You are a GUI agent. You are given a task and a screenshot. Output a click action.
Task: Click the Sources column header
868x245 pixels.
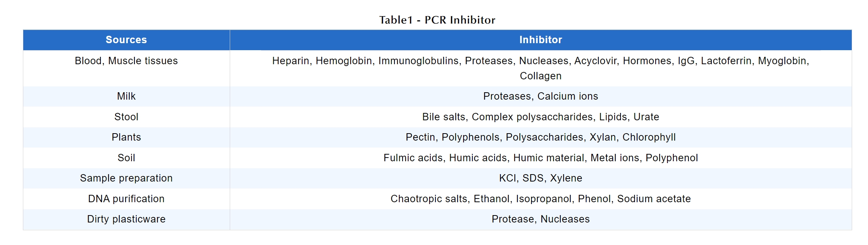pos(126,40)
